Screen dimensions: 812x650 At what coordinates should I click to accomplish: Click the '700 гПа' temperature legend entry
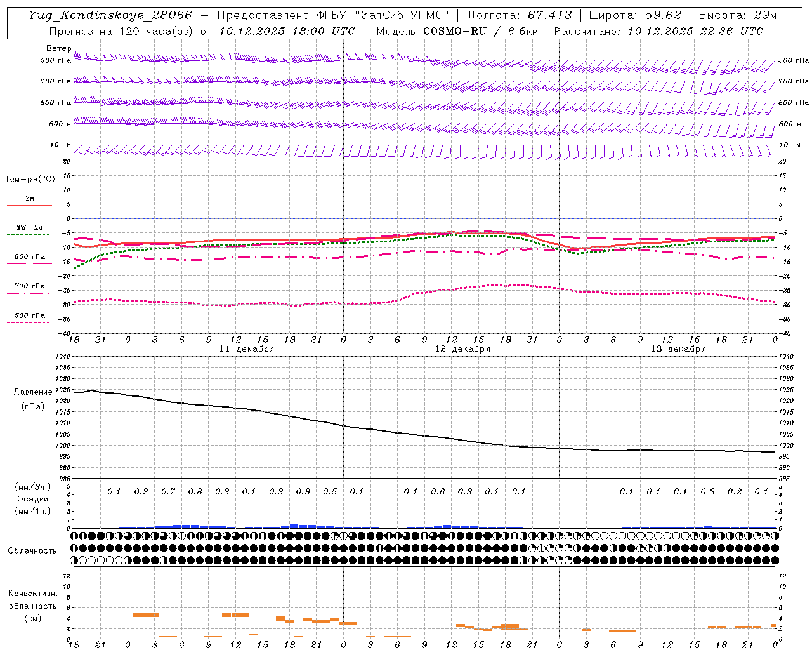30,286
